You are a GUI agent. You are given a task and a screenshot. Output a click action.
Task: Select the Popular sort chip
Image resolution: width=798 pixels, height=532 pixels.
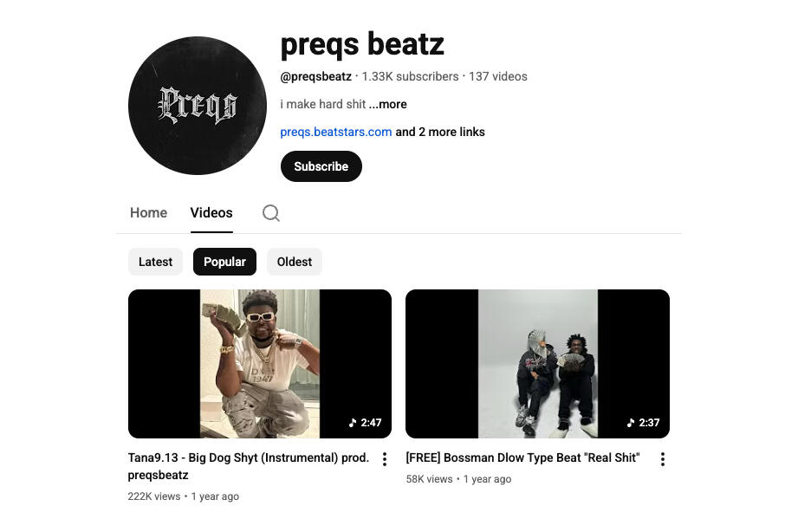point(224,262)
